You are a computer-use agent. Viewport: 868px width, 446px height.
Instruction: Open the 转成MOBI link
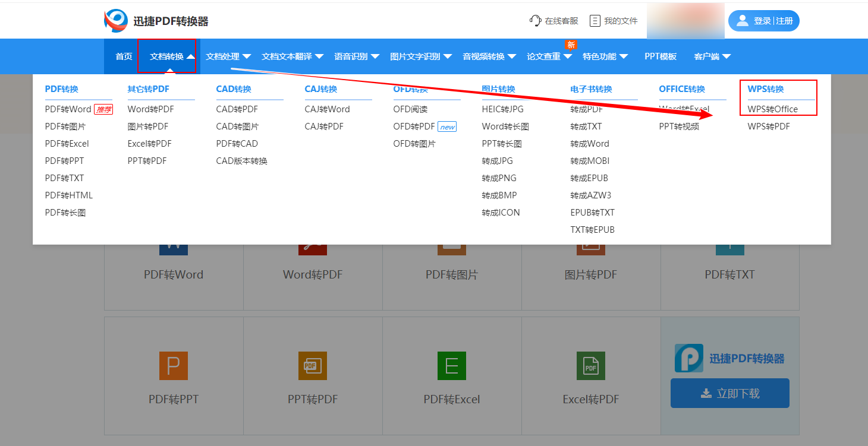click(590, 161)
